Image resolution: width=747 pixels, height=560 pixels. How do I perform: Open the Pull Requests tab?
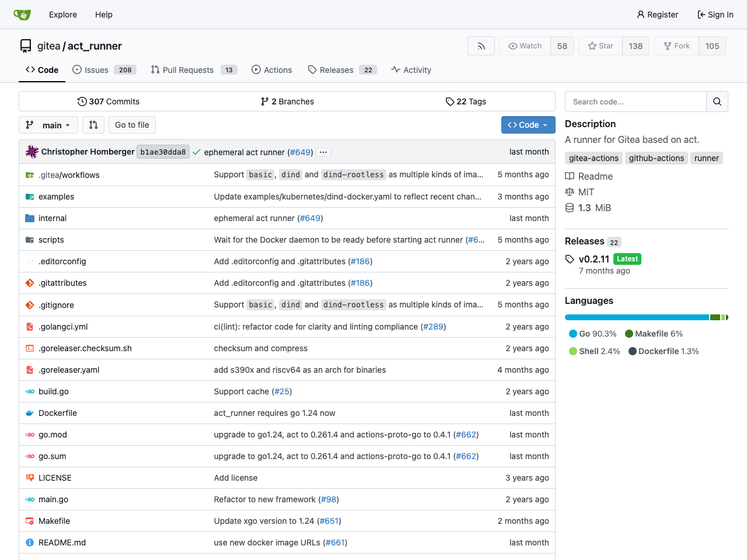[194, 70]
